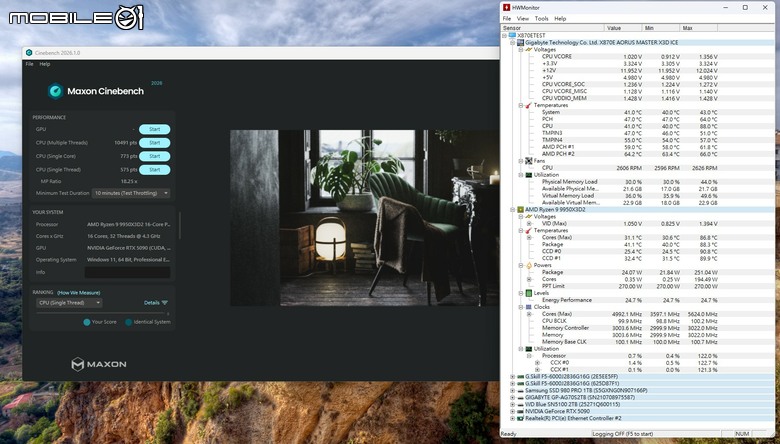
Task: Click the AMD Ryzen CPU chip icon
Action: 520,210
